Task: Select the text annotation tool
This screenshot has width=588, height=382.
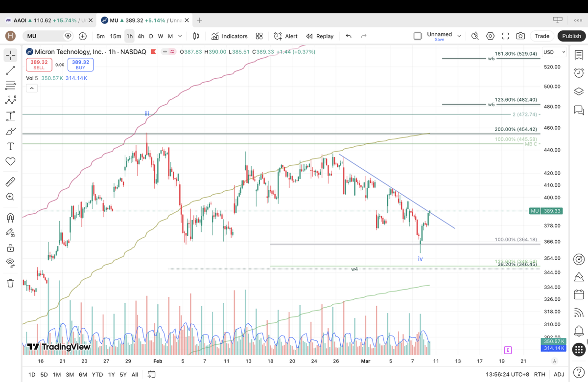Action: (x=10, y=146)
